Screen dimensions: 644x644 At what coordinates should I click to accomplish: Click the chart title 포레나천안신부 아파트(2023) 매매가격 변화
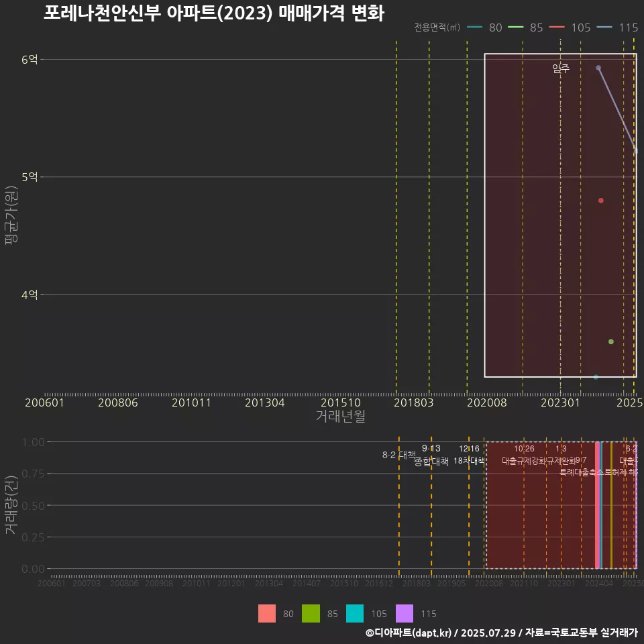click(x=214, y=13)
